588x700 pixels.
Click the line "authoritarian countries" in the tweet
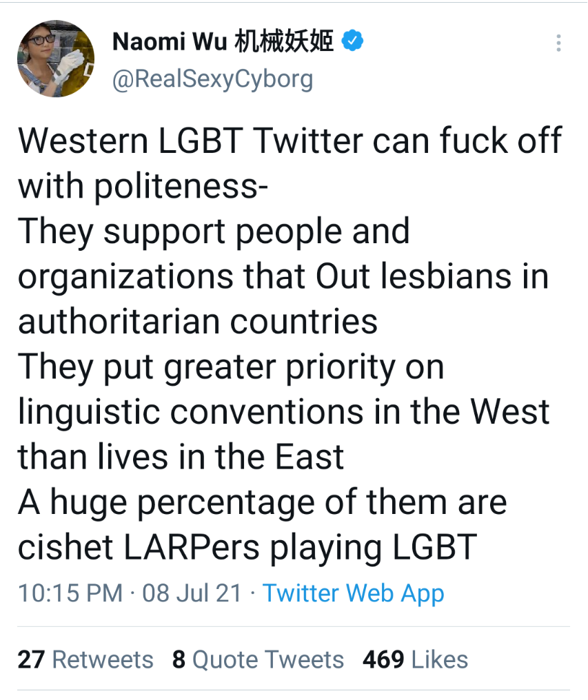pos(198,321)
